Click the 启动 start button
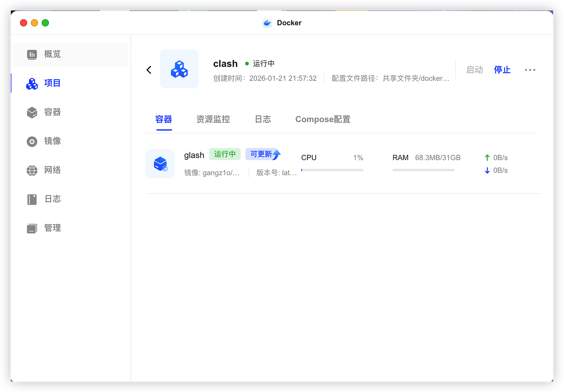The width and height of the screenshot is (564, 392). coord(474,70)
